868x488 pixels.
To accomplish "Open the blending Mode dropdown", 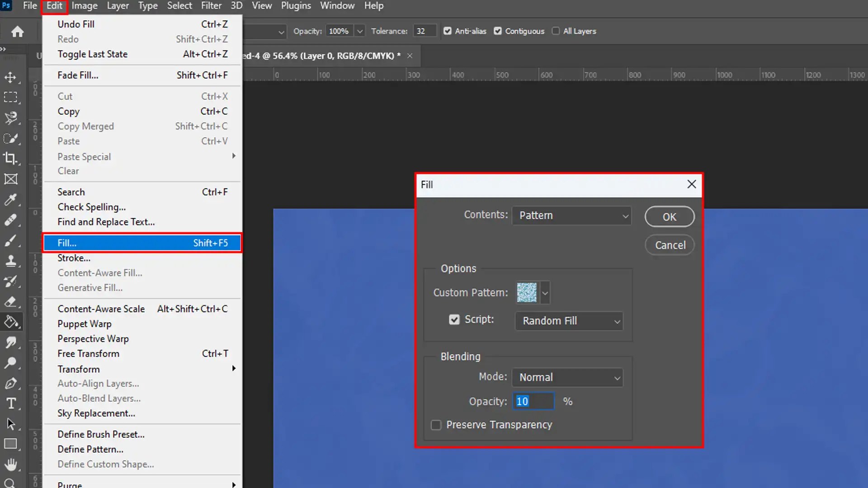I will click(x=567, y=377).
